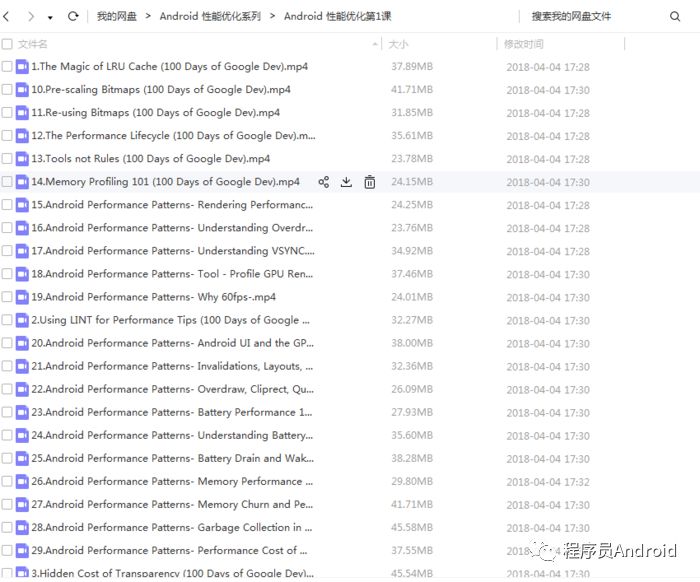Click video icon of 25.Battery Drain and Wakelocks
This screenshot has width=700, height=582.
[22, 458]
